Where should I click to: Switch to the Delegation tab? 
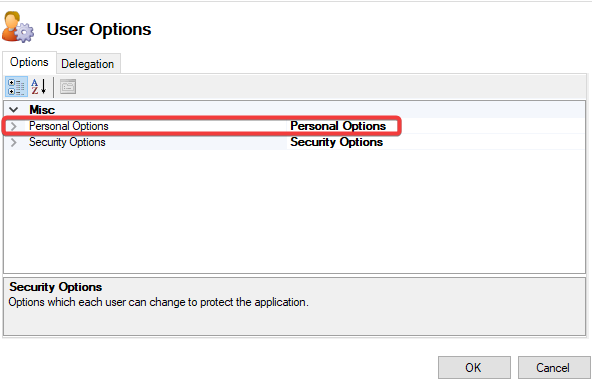tap(88, 64)
